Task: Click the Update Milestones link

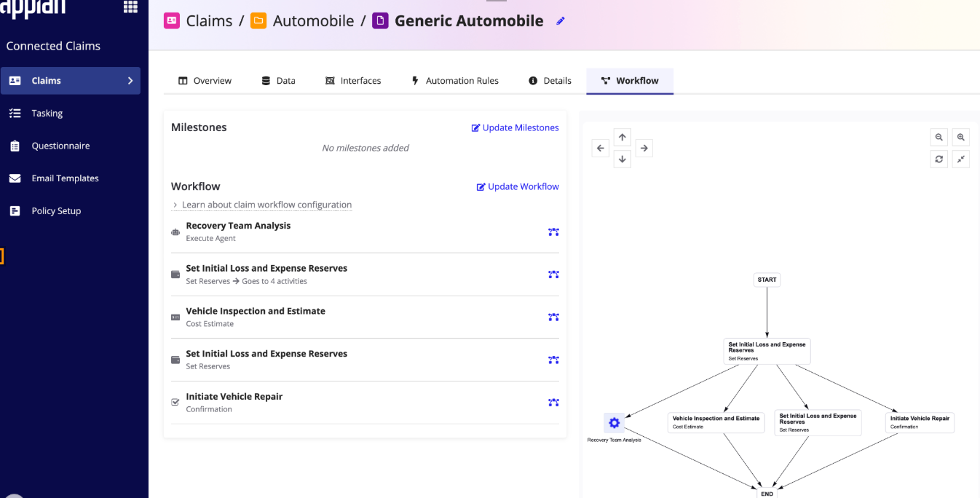Action: coord(515,127)
